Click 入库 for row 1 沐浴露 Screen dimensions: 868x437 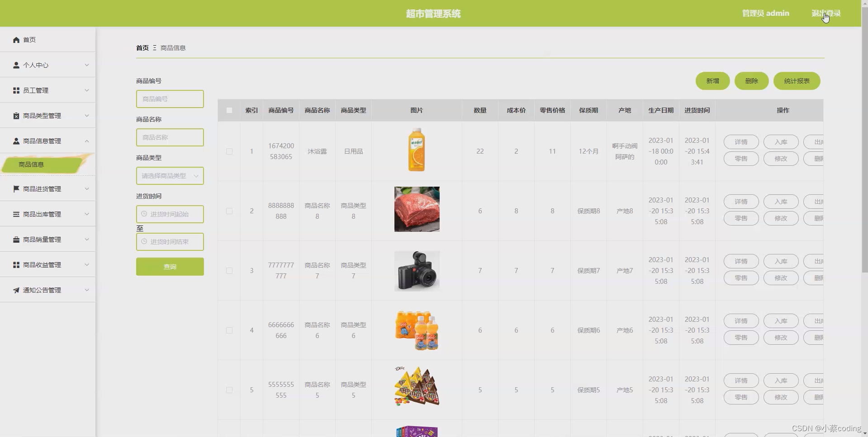781,142
